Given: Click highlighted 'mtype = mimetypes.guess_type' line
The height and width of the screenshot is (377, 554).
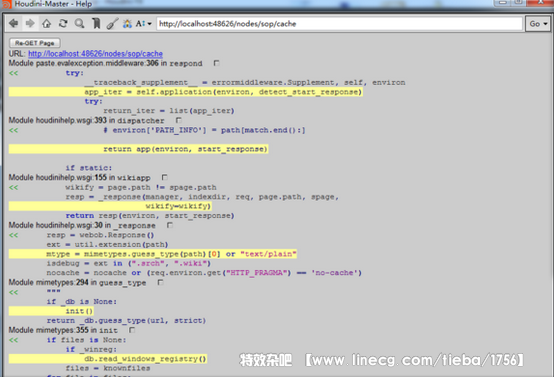Looking at the screenshot, I should click(x=153, y=254).
